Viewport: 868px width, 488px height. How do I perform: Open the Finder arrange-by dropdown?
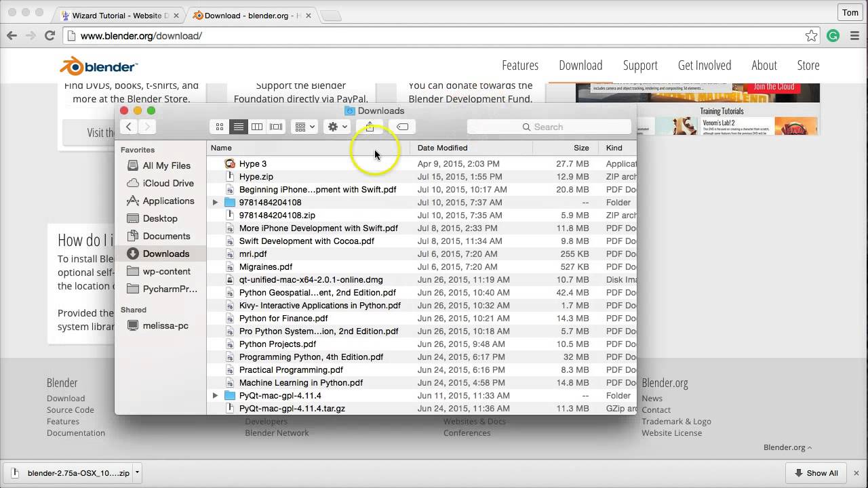(304, 127)
